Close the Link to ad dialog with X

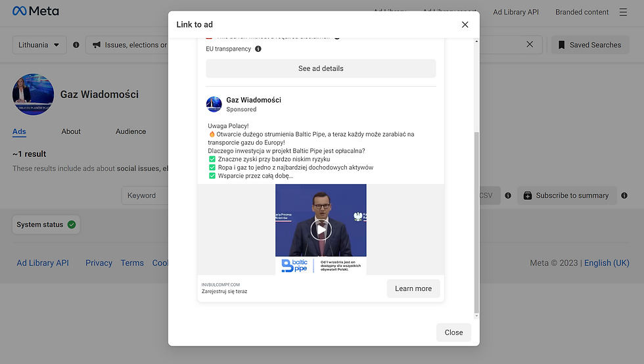[465, 25]
